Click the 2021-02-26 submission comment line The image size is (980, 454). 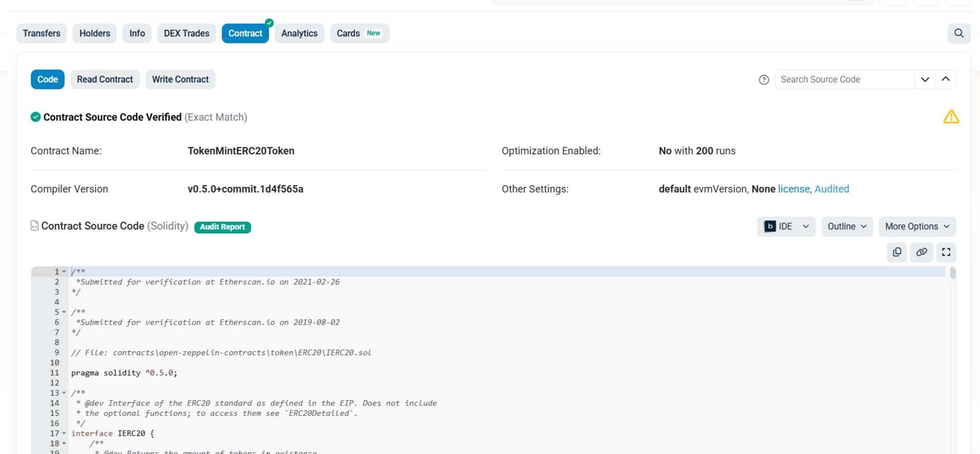[208, 282]
